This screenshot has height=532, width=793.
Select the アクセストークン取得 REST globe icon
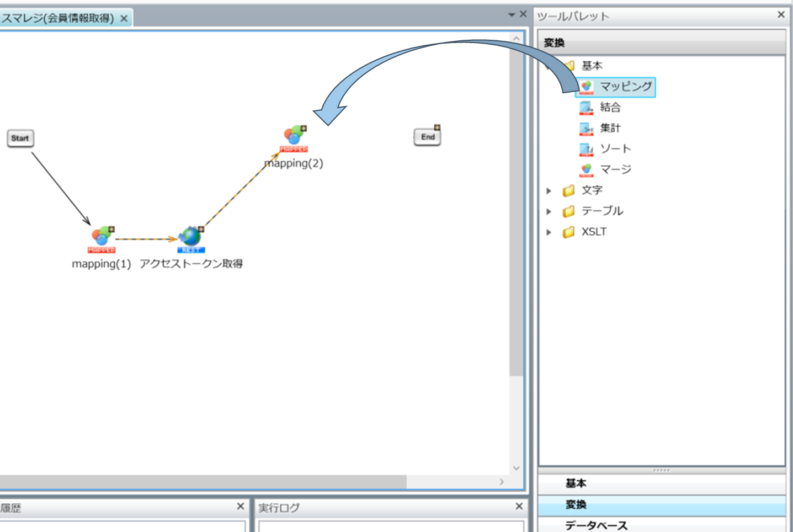click(x=191, y=238)
